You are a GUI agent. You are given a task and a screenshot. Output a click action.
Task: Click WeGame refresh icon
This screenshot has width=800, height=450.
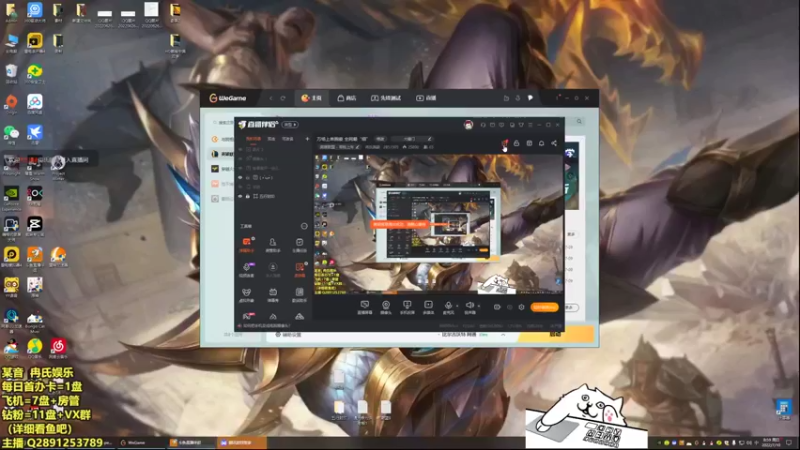pos(283,98)
